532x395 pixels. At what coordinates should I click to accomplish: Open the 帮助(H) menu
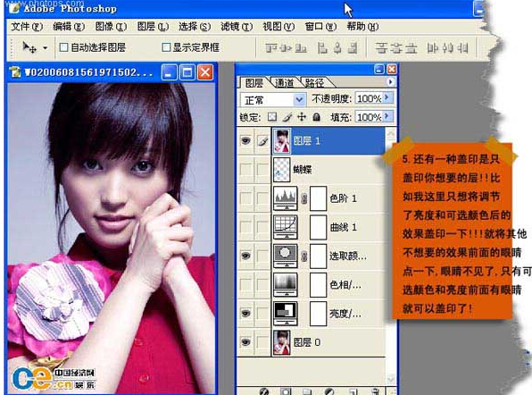coord(362,27)
